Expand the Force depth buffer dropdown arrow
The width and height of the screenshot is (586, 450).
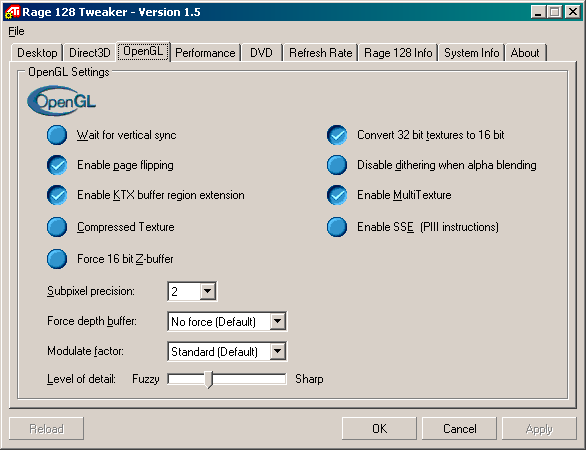pos(278,321)
